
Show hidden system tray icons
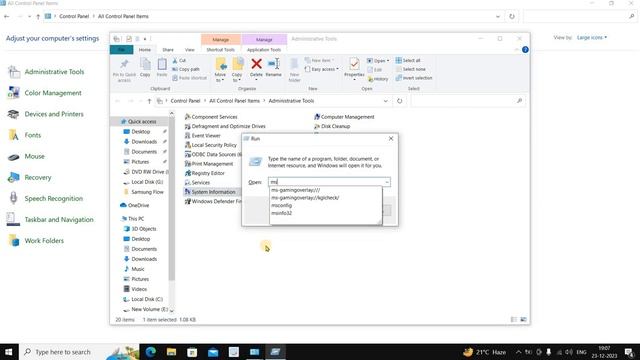518,352
